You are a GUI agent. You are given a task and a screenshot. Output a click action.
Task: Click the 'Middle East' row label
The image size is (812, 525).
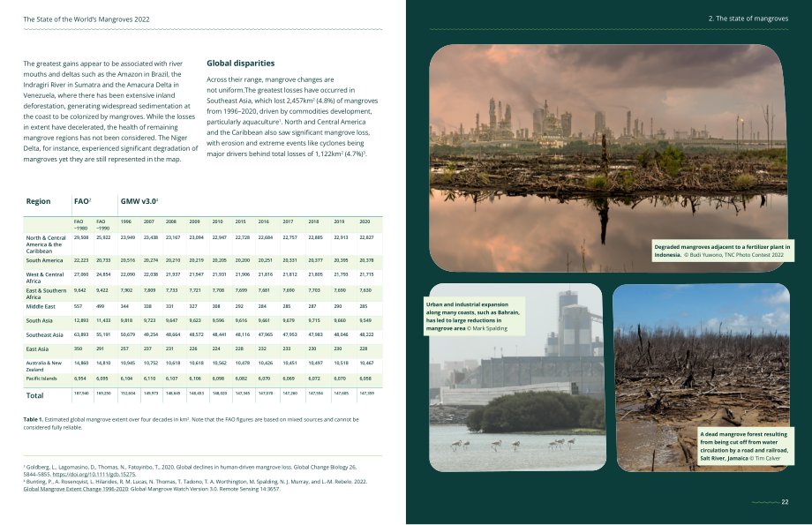(x=41, y=306)
